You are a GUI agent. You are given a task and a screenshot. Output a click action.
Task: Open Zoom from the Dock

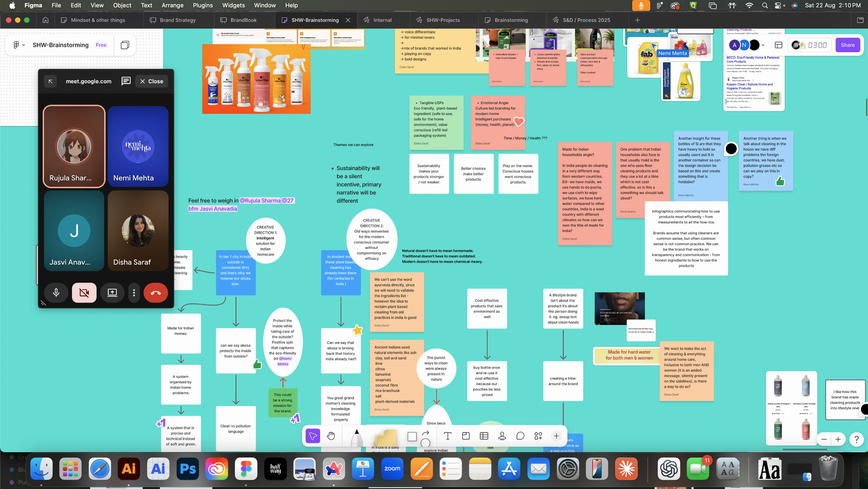click(x=392, y=469)
